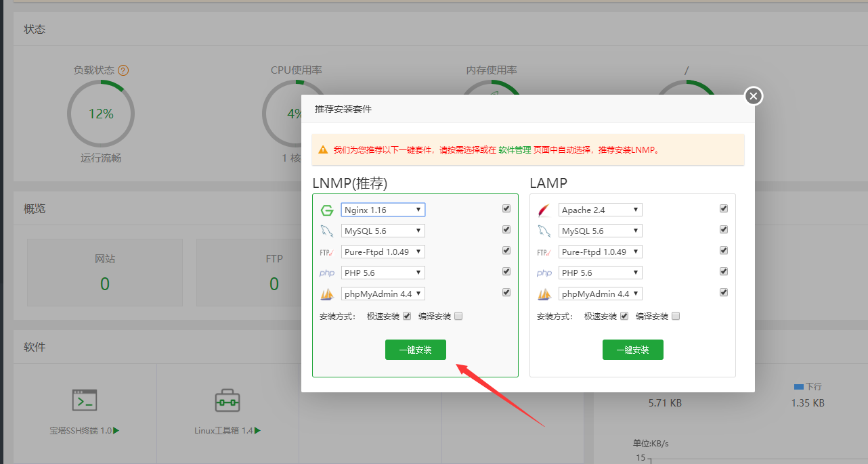Screen dimensions: 868x464
Task: Click the MySQL dolphin icon under LAMP
Action: tap(544, 231)
